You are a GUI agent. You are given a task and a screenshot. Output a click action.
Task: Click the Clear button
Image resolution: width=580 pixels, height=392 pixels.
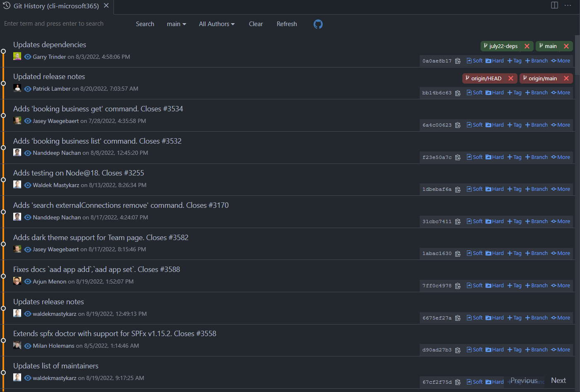pyautogui.click(x=256, y=24)
